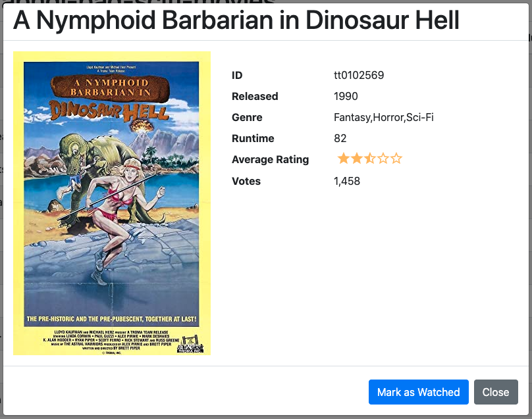Click the release year 1990

(346, 96)
